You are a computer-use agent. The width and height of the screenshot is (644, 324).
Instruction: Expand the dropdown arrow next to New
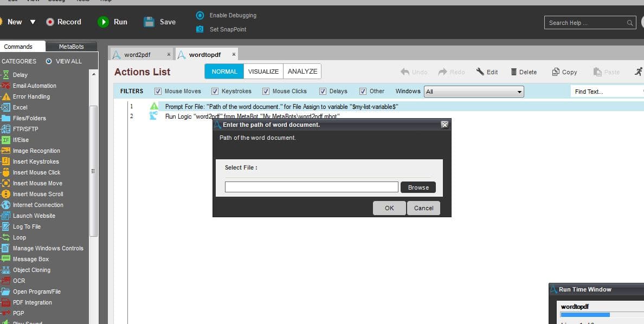33,22
